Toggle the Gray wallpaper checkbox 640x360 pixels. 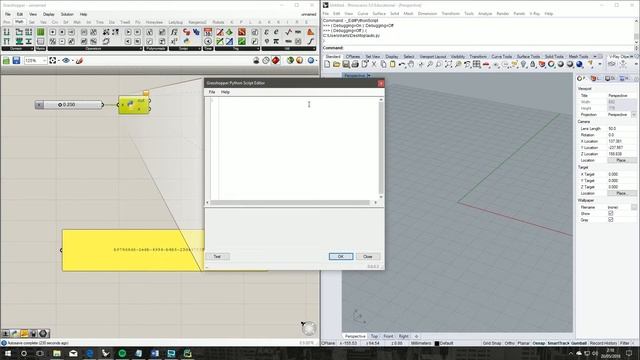611,220
